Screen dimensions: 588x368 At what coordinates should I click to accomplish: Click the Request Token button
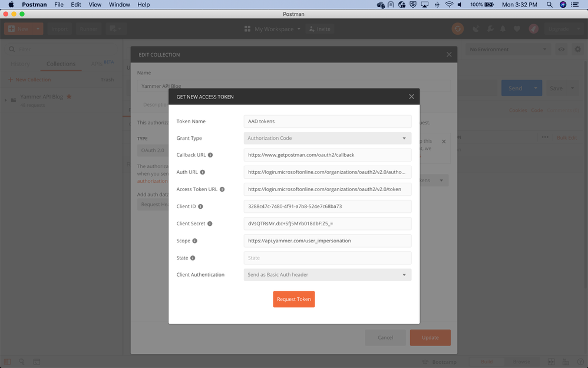[x=294, y=299]
